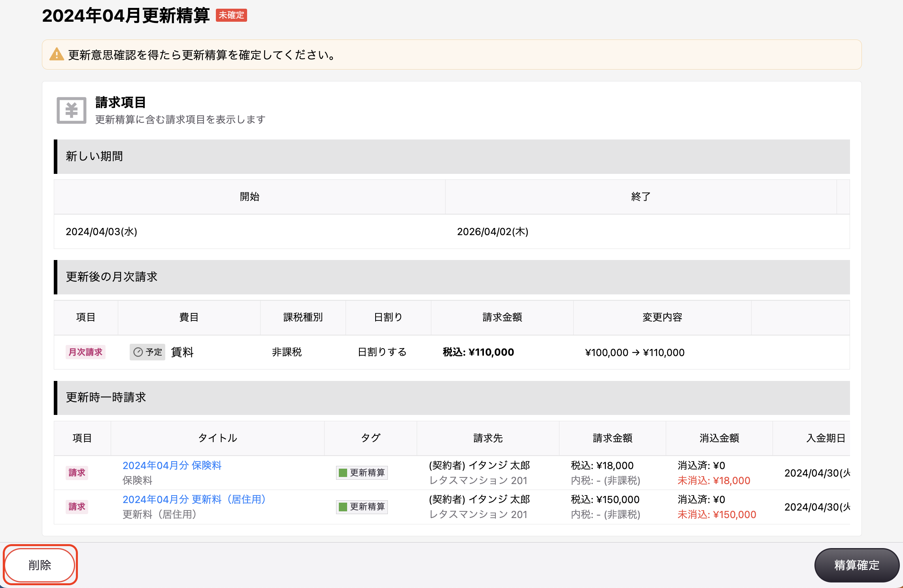This screenshot has height=588, width=903.
Task: Click the 更新精算 tag in the 保険料 row
Action: 362,473
